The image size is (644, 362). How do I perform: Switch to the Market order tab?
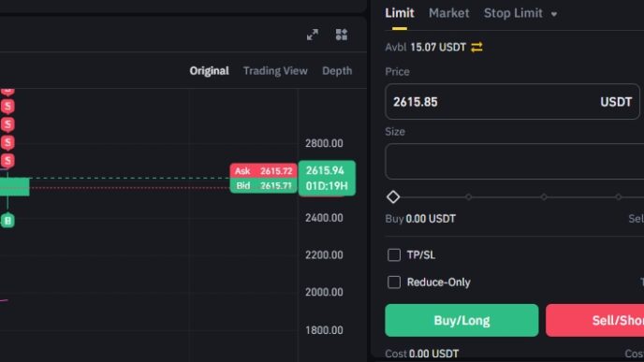449,13
